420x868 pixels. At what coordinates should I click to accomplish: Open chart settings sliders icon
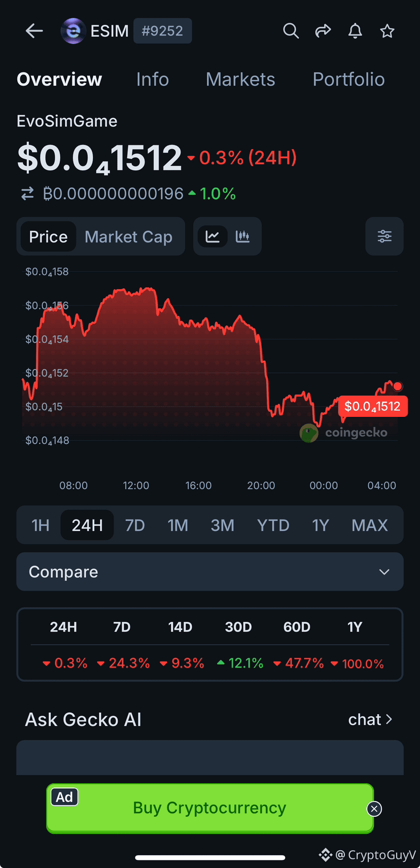pyautogui.click(x=384, y=236)
